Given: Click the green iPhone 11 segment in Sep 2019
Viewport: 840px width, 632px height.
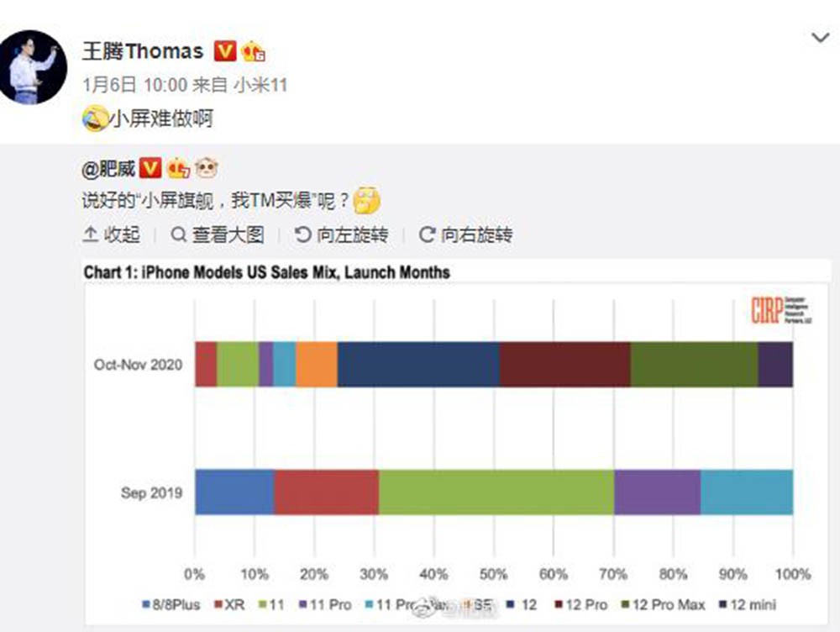Looking at the screenshot, I should [x=496, y=492].
